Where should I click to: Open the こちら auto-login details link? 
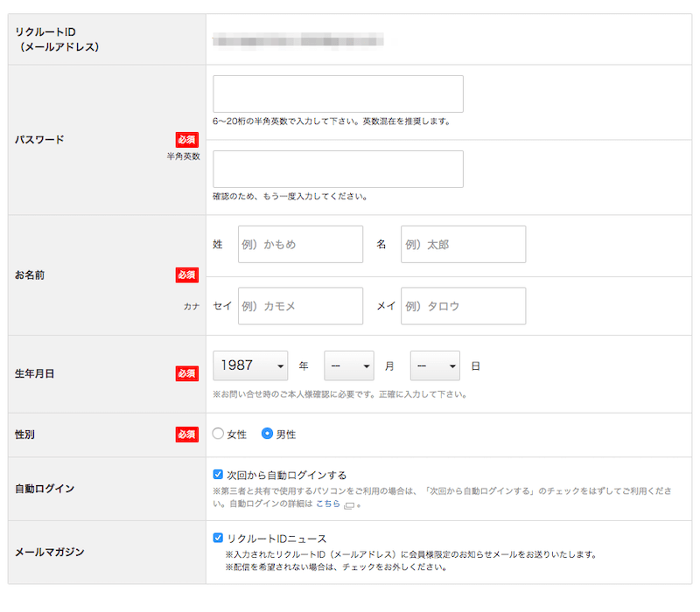pos(328,504)
